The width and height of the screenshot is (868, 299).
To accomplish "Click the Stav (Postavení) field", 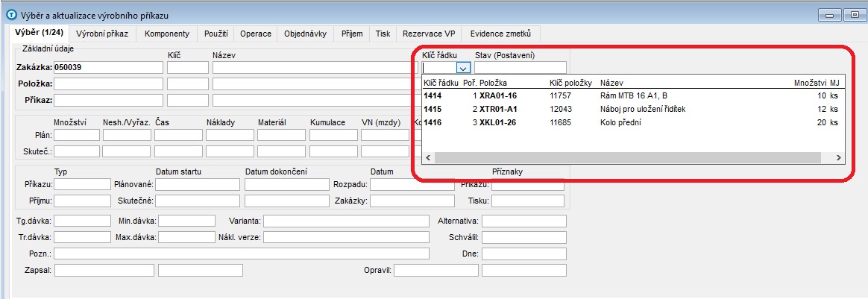I will tap(521, 68).
